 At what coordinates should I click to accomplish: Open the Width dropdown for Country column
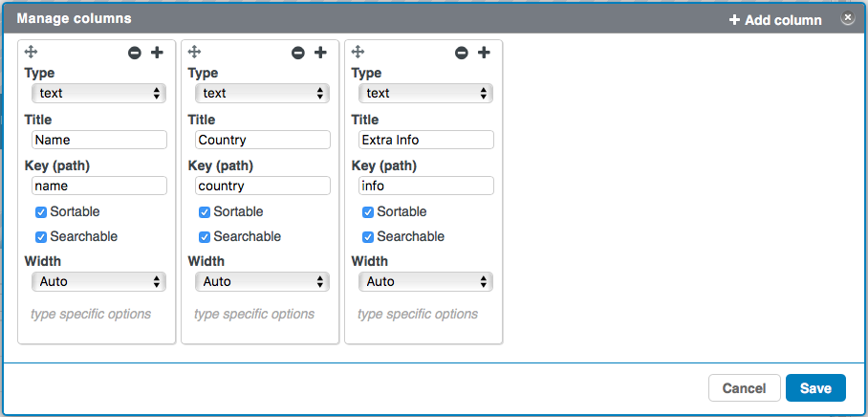click(x=262, y=281)
